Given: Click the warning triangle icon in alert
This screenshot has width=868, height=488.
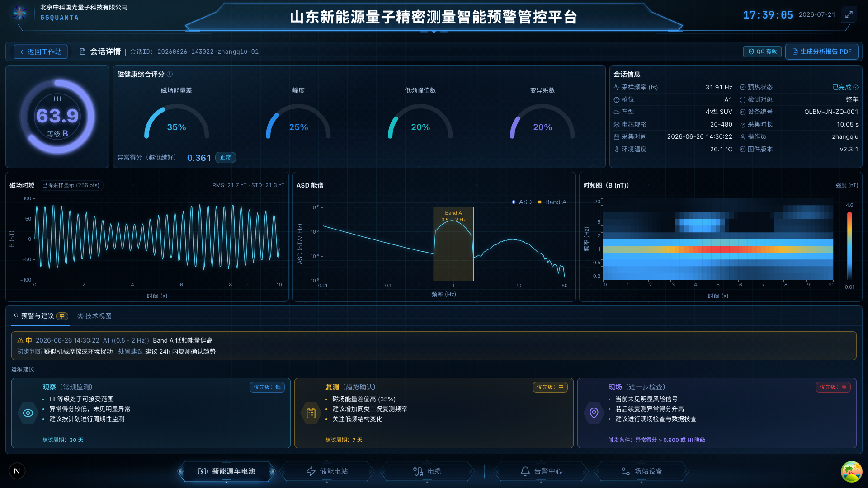Looking at the screenshot, I should coord(20,340).
